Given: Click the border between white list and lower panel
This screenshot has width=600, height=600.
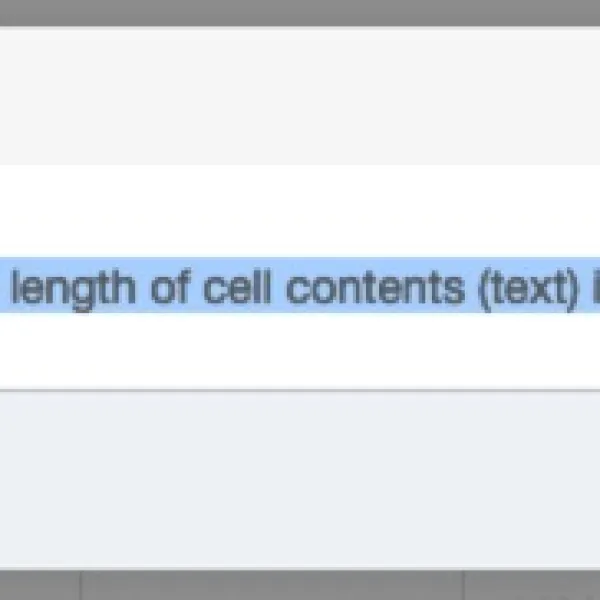Looking at the screenshot, I should [300, 391].
